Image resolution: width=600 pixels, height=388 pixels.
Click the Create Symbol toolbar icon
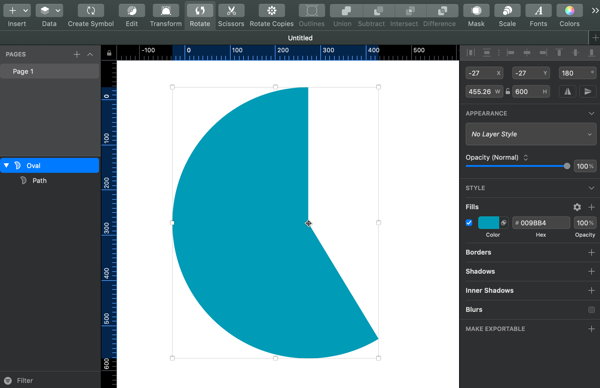91,11
